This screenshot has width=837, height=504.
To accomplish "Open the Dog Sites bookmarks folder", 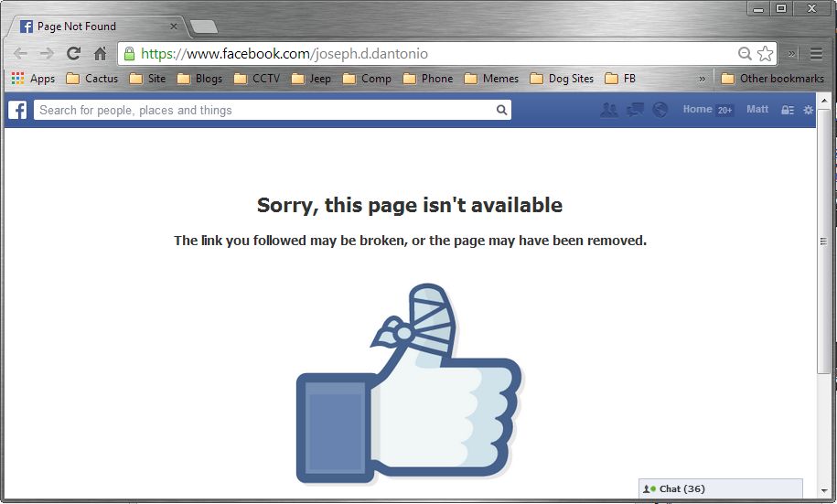I will [x=562, y=79].
